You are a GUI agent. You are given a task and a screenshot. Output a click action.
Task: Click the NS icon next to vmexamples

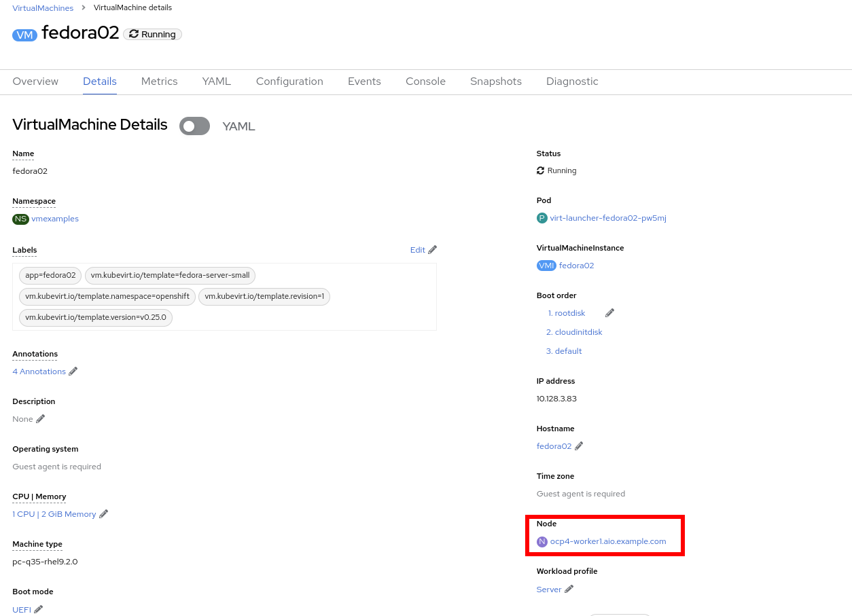tap(20, 219)
